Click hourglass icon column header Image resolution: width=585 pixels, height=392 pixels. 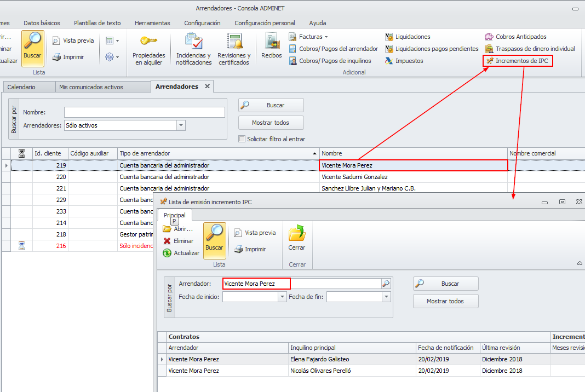click(x=22, y=153)
